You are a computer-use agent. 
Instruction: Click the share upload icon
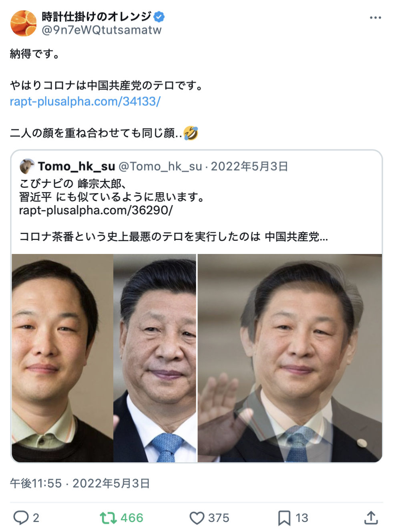pyautogui.click(x=371, y=518)
